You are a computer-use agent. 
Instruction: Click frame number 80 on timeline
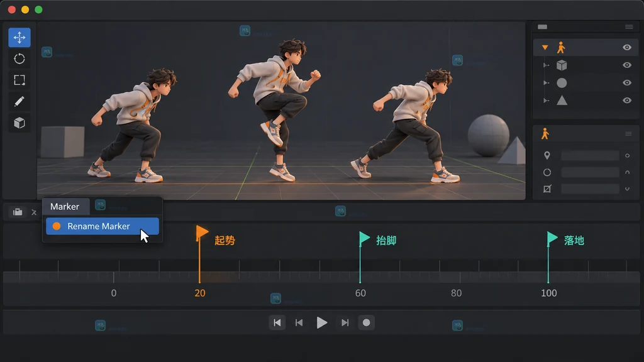point(457,293)
